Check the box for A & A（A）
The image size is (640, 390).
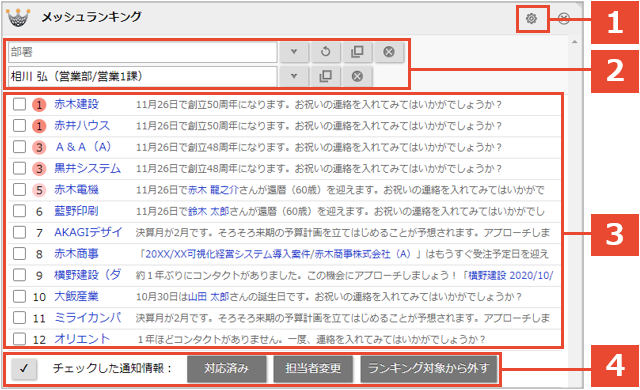coord(19,147)
